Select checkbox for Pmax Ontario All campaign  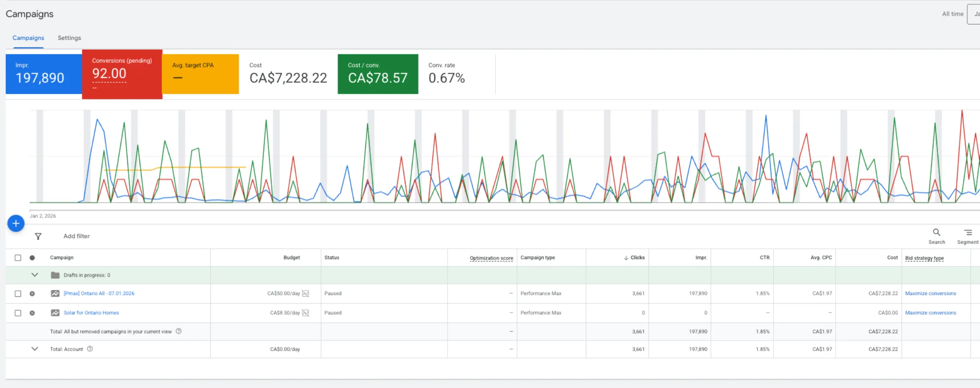pyautogui.click(x=18, y=294)
